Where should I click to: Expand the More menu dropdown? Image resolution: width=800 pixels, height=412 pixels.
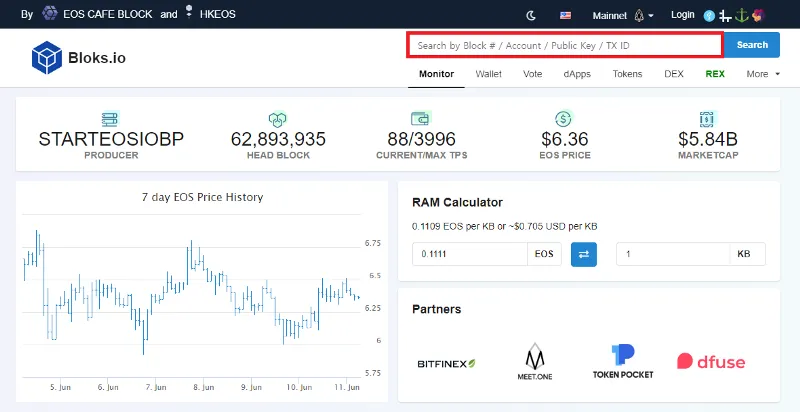[763, 74]
